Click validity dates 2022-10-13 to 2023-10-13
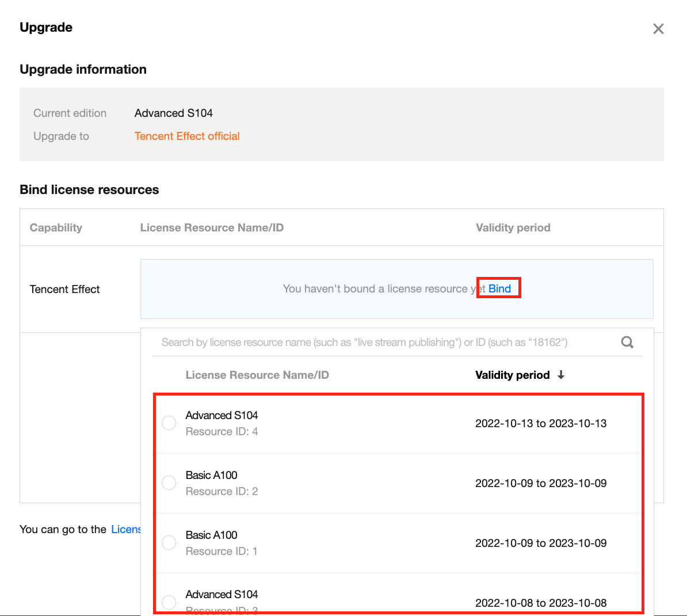This screenshot has width=687, height=616. click(x=541, y=423)
